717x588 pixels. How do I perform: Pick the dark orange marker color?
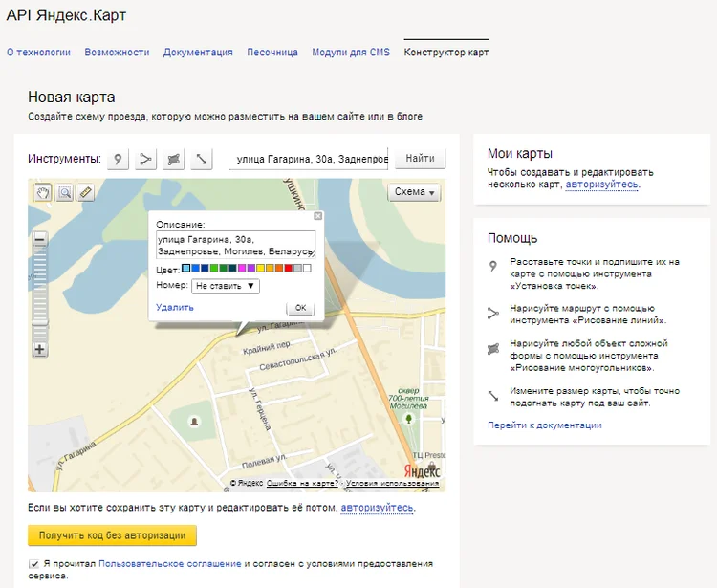point(279,268)
